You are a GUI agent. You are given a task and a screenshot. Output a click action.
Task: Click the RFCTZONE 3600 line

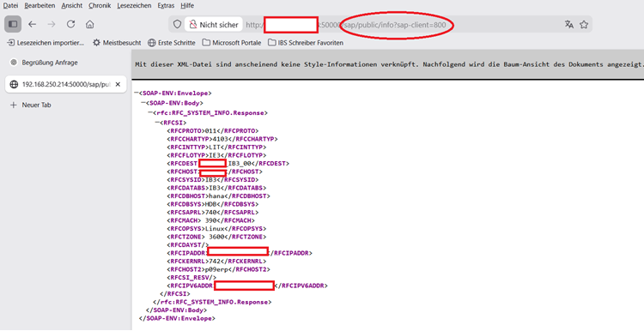pos(216,237)
